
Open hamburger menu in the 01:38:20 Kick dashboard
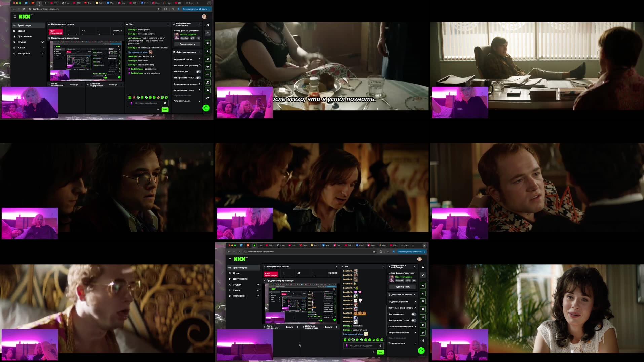230,259
